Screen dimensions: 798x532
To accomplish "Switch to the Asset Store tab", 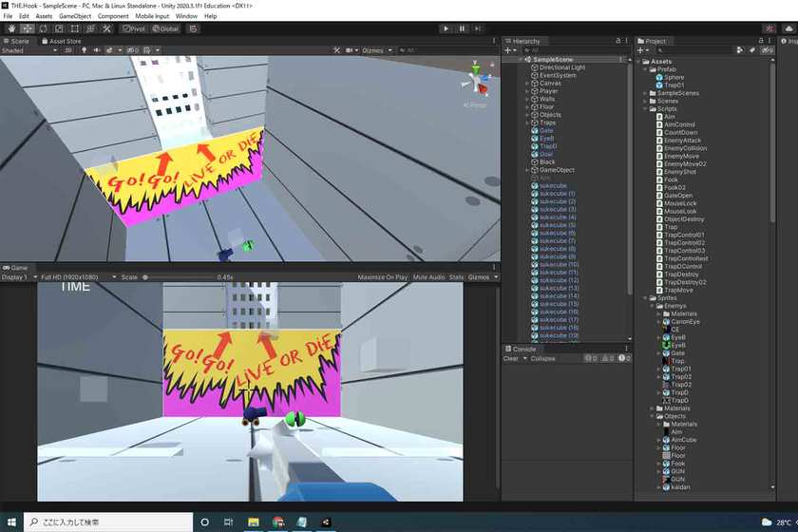I will coord(65,41).
